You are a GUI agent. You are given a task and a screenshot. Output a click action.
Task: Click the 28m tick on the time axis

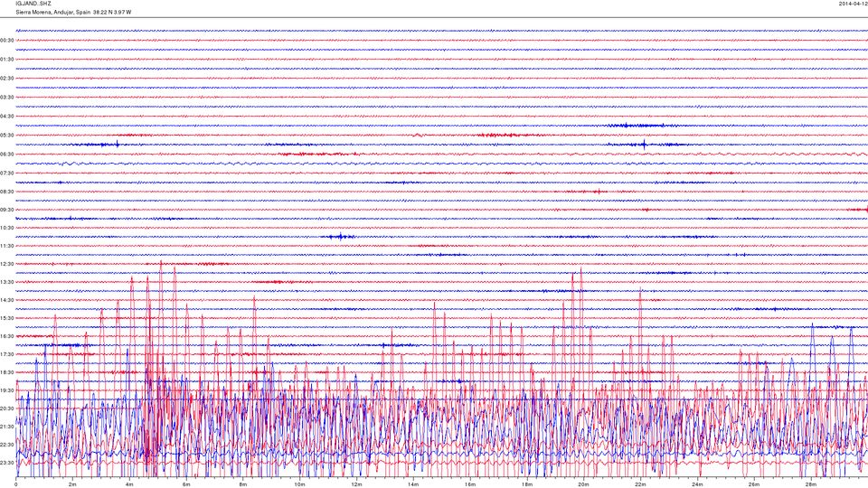pyautogui.click(x=810, y=484)
